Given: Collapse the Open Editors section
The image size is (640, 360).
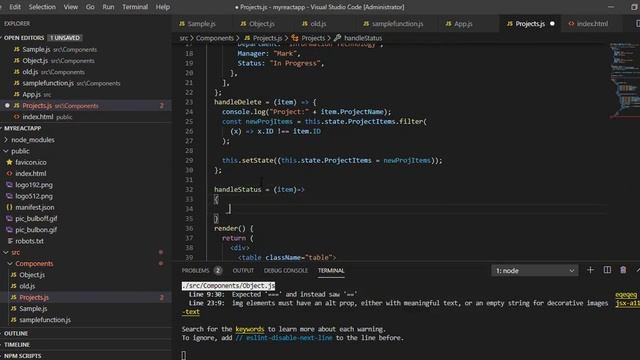Looking at the screenshot, I should tap(24, 38).
